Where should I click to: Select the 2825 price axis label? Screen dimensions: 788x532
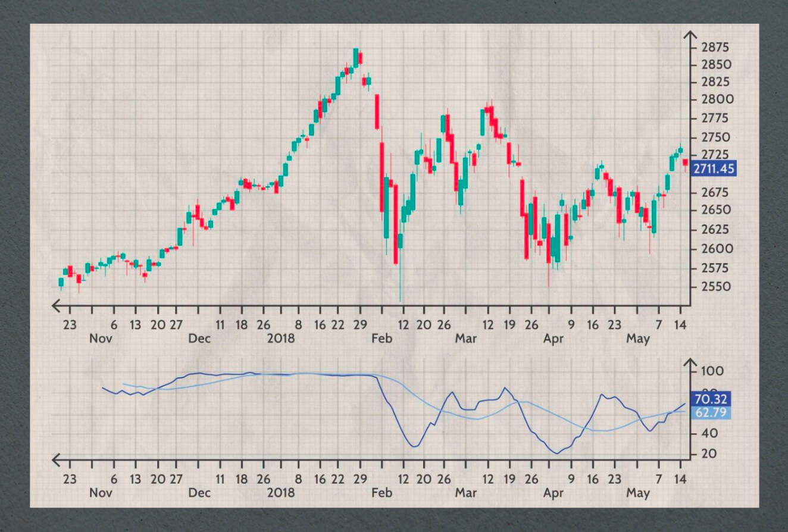[x=717, y=82]
